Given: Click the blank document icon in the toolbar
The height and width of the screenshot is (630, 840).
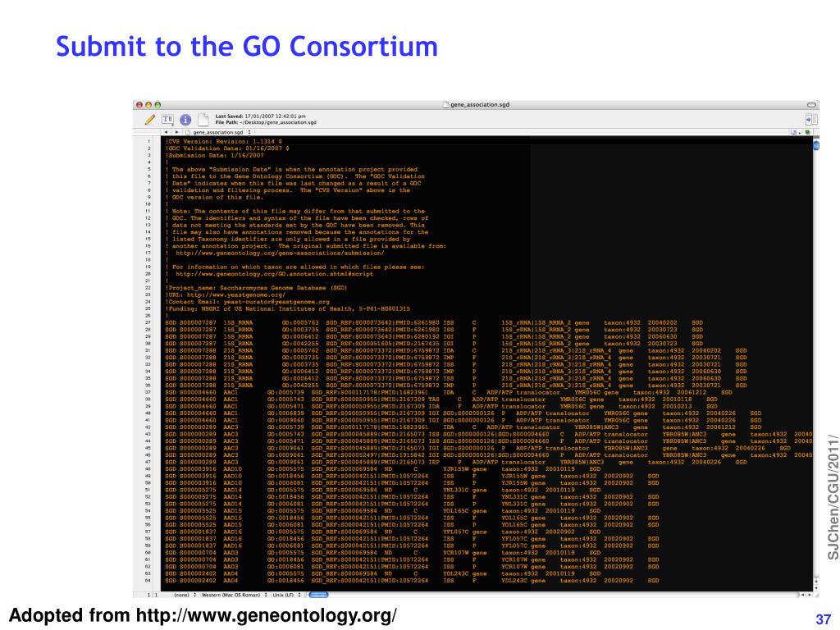Looking at the screenshot, I should (x=203, y=120).
